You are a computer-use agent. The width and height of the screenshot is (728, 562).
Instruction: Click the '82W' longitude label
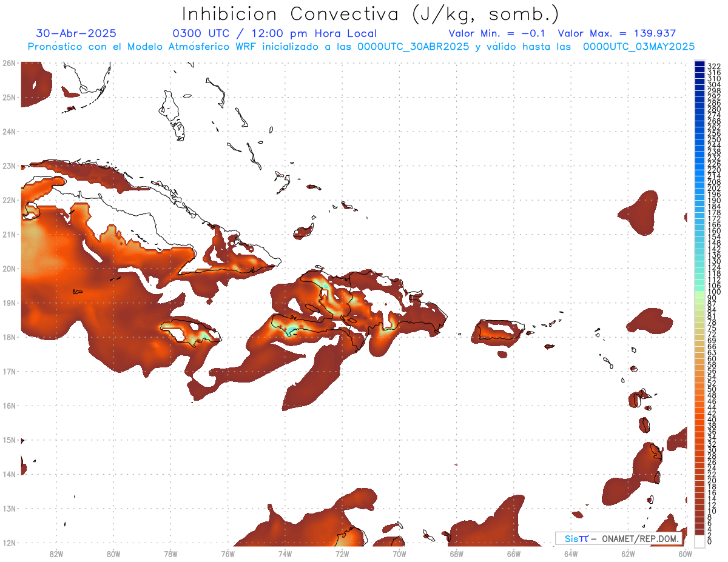point(56,554)
